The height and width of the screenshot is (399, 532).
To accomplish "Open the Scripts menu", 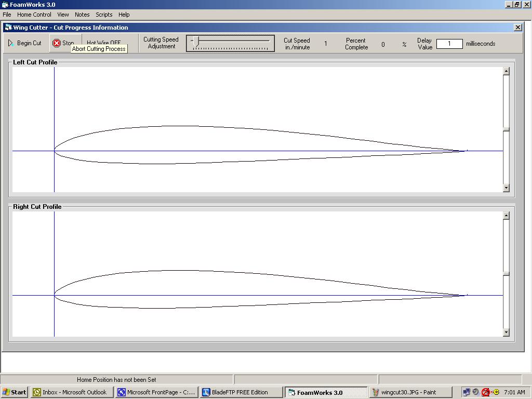I will tap(104, 15).
